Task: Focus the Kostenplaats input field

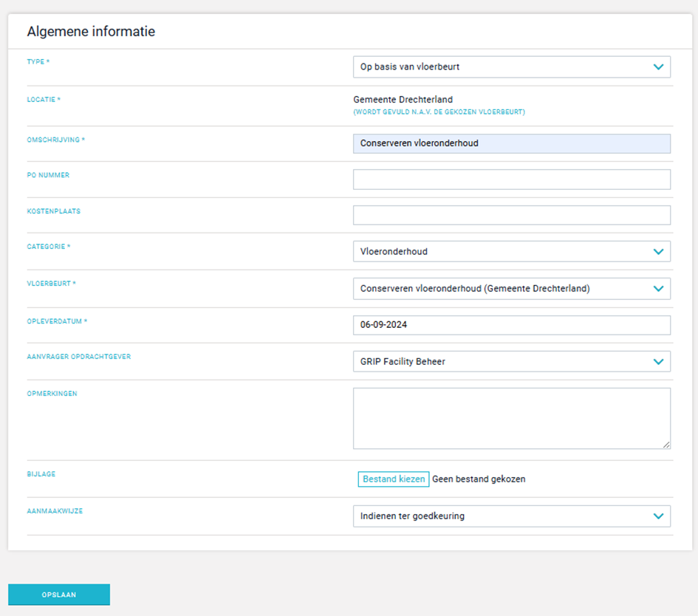Action: [x=511, y=215]
